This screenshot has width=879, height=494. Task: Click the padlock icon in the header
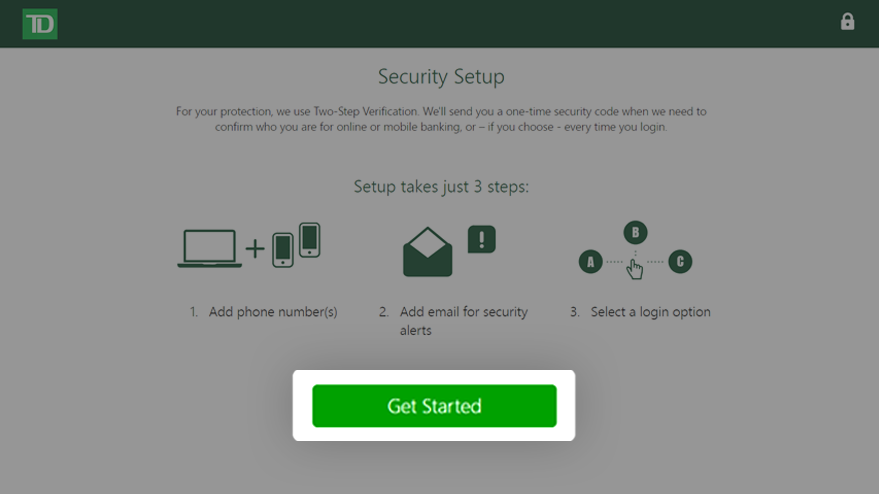click(x=847, y=22)
